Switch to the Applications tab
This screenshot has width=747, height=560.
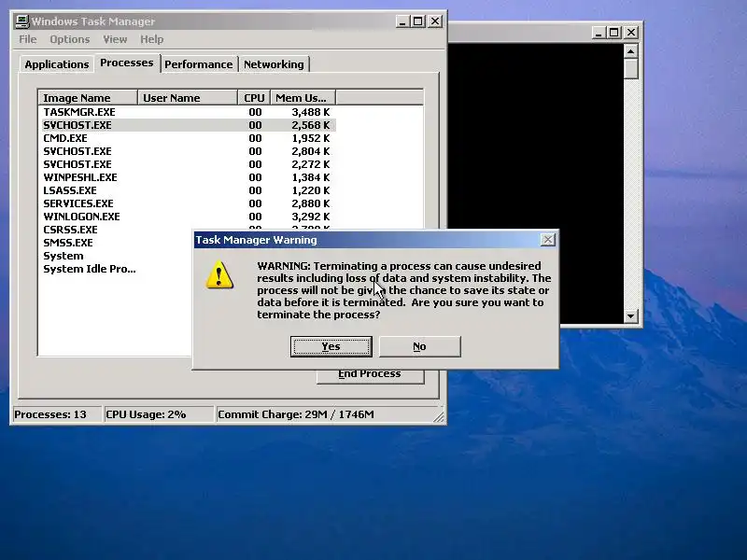tap(57, 64)
